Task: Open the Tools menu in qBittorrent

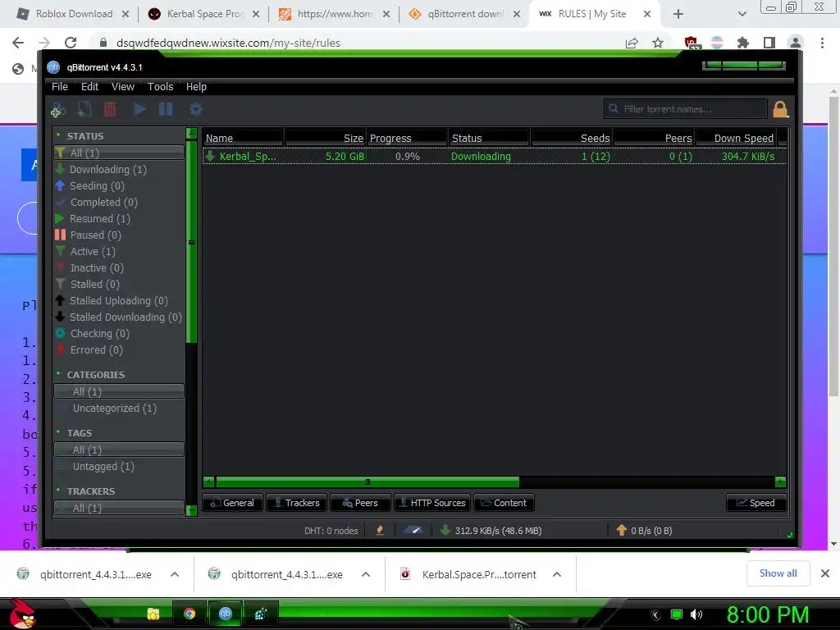Action: point(160,87)
